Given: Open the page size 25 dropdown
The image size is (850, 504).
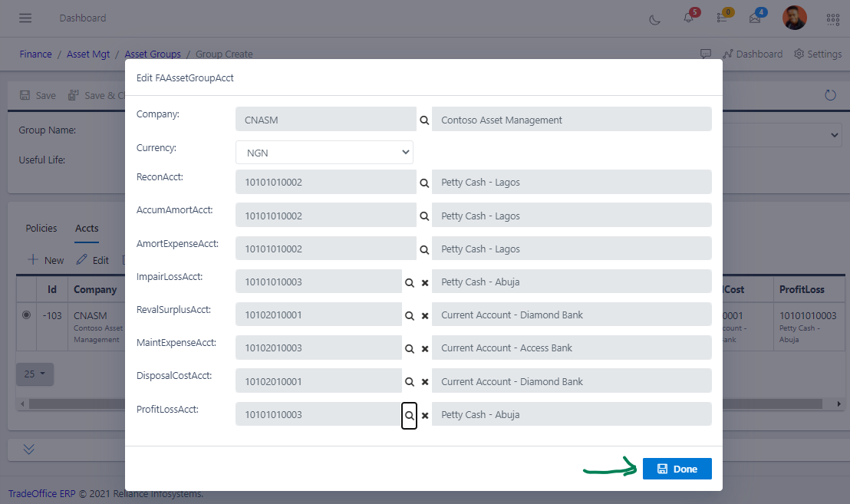Looking at the screenshot, I should [35, 374].
